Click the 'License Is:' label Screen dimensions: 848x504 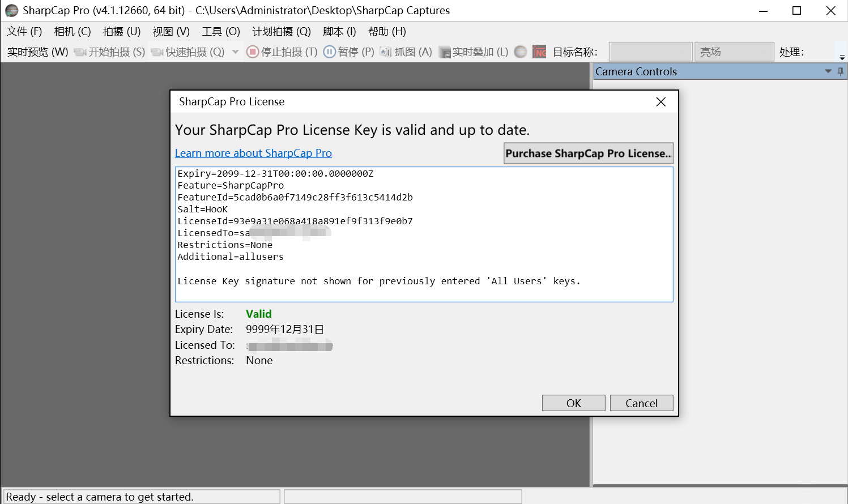[199, 314]
